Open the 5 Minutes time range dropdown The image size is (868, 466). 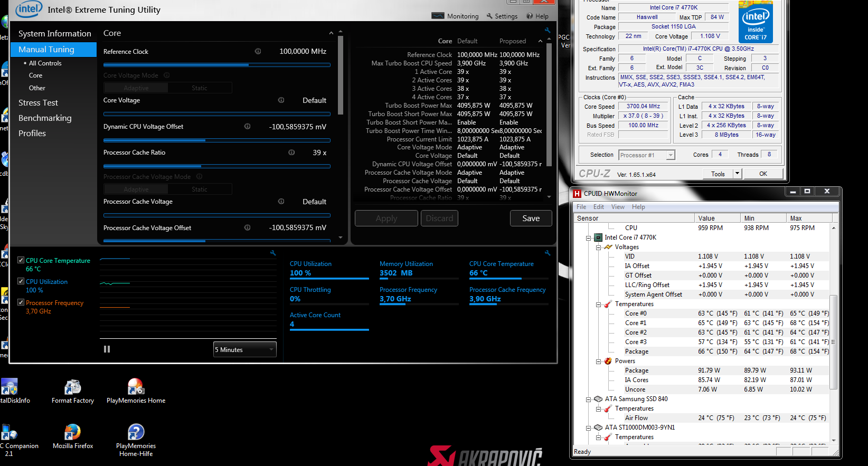[245, 349]
